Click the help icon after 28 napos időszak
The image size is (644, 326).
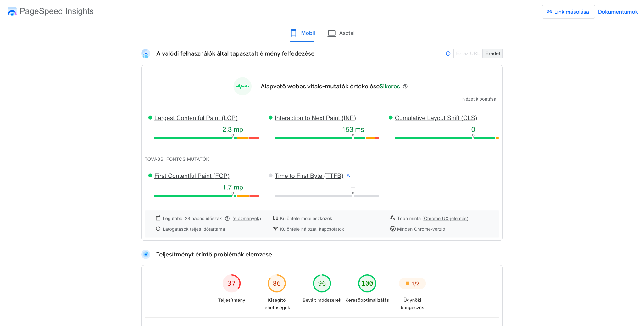[227, 218]
